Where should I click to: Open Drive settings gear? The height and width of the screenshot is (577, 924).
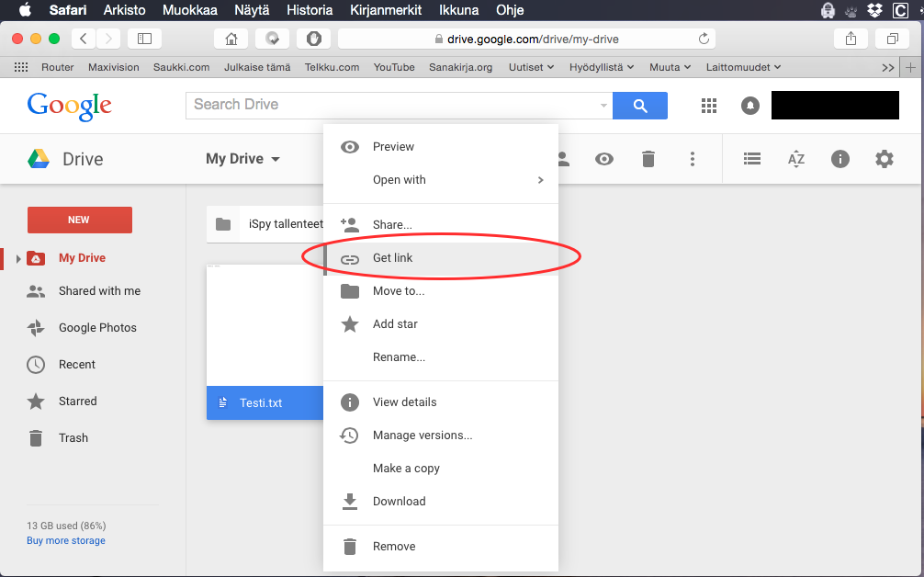click(x=885, y=159)
